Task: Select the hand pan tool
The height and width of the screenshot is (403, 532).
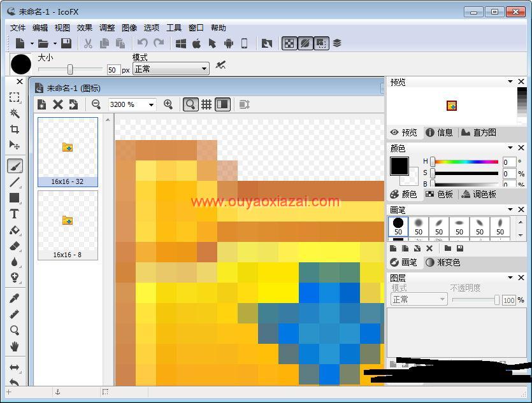Action: click(x=14, y=346)
